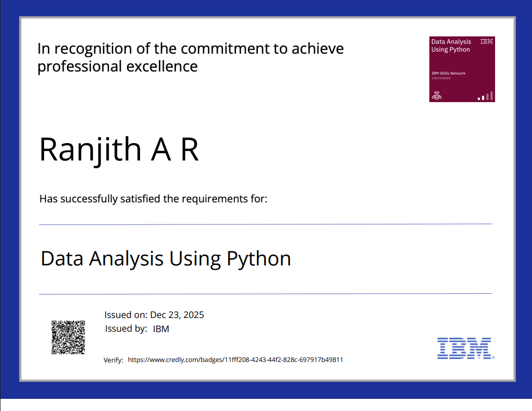Click the 'Issued on: Dec 23, 2025' text

coord(154,315)
